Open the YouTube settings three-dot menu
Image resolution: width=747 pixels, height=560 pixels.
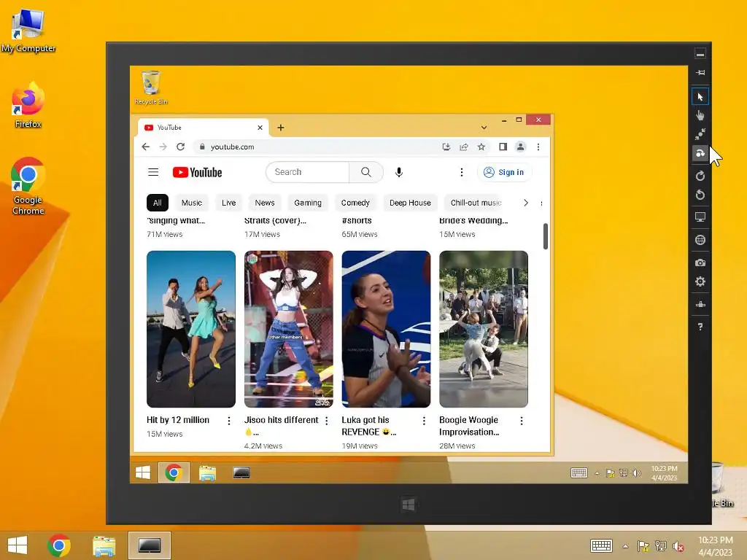click(x=461, y=172)
